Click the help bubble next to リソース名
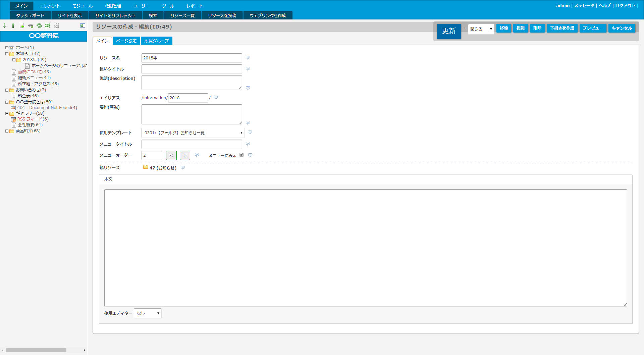The image size is (644, 355). tap(248, 58)
